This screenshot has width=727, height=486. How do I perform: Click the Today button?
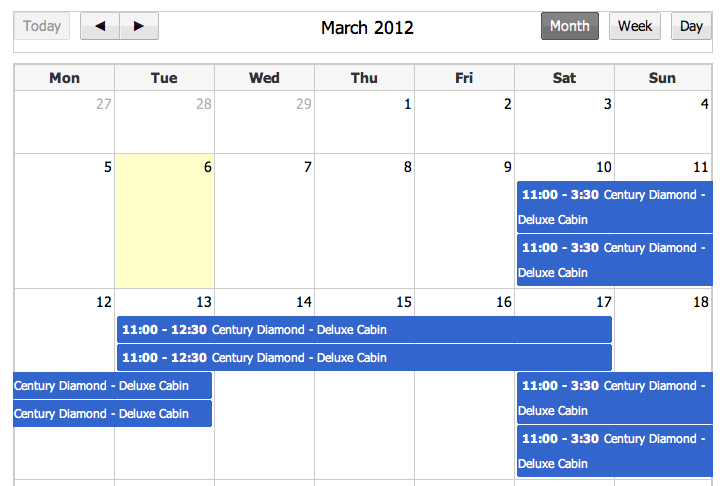coord(42,26)
